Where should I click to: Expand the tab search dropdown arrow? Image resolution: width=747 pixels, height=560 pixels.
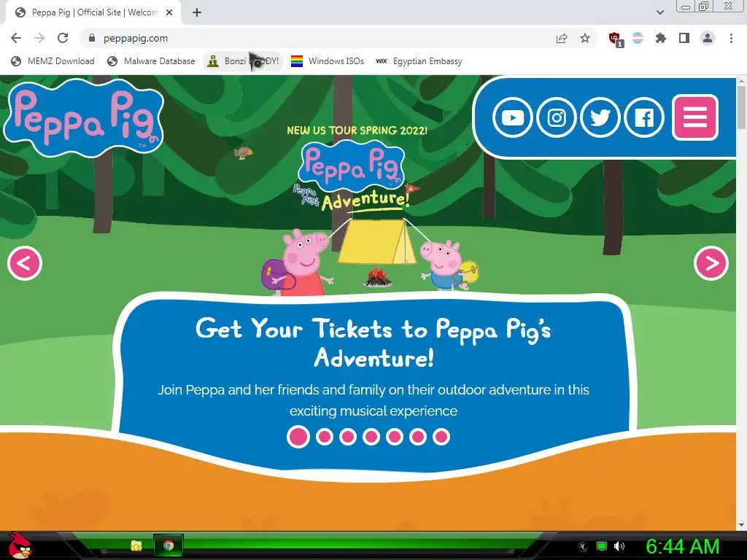[659, 12]
